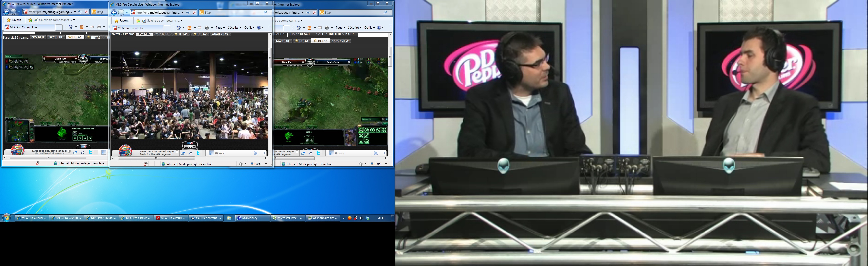Click the thumbs-up Like icon in middle bar
Viewport: 868px width, 266px height.
click(191, 153)
